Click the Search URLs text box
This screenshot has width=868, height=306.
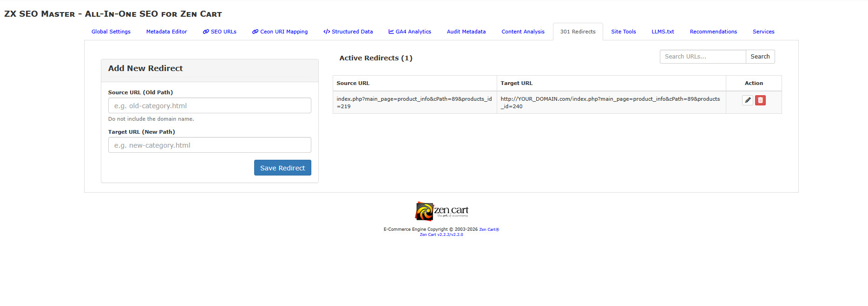click(703, 57)
